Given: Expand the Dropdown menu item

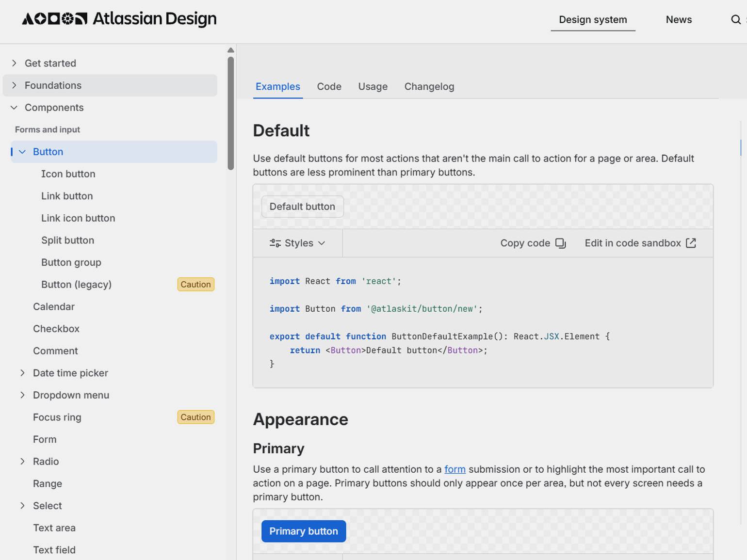Looking at the screenshot, I should 22,395.
